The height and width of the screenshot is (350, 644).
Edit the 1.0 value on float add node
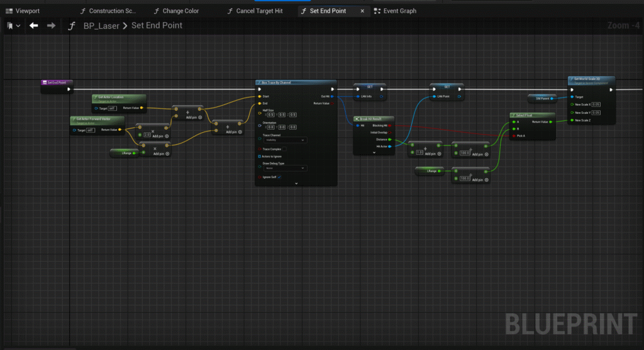[419, 152]
